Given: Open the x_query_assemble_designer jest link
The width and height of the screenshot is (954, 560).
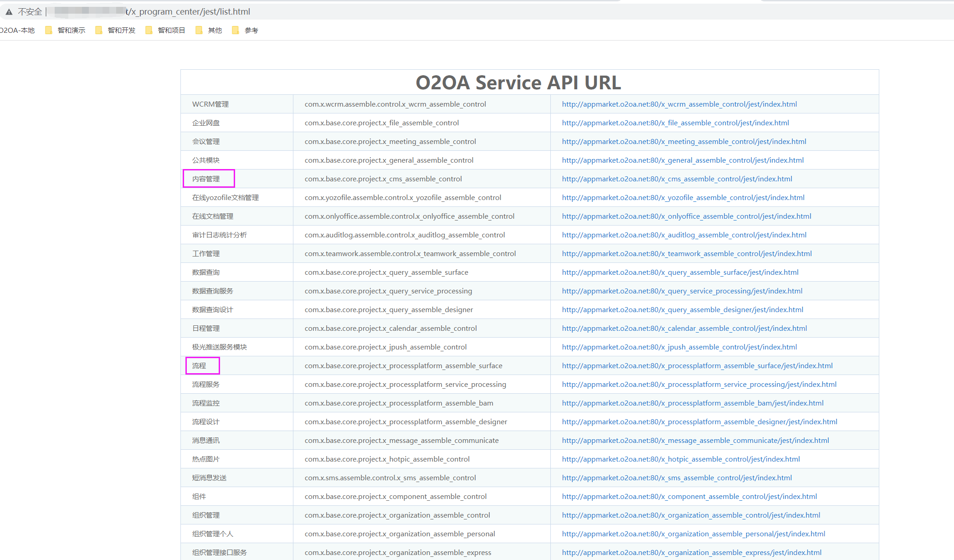Looking at the screenshot, I should (x=682, y=310).
